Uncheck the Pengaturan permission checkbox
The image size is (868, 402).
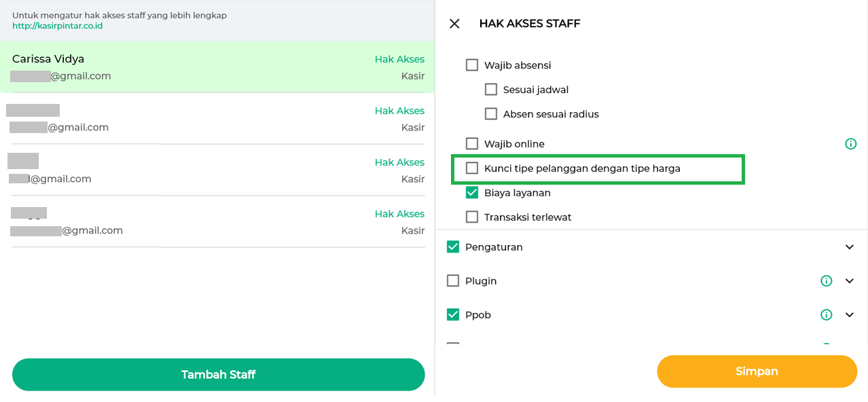pyautogui.click(x=453, y=247)
